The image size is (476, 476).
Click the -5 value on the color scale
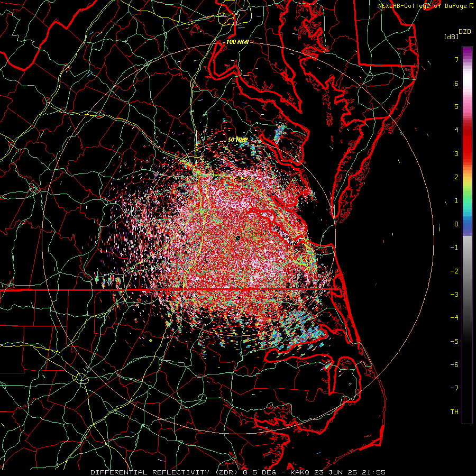pos(454,342)
